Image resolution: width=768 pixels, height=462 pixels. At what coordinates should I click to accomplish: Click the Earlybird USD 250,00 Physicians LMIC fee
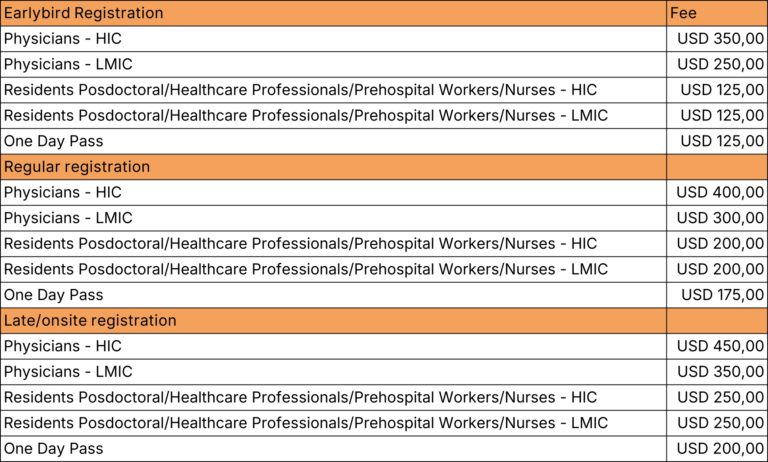pyautogui.click(x=720, y=65)
